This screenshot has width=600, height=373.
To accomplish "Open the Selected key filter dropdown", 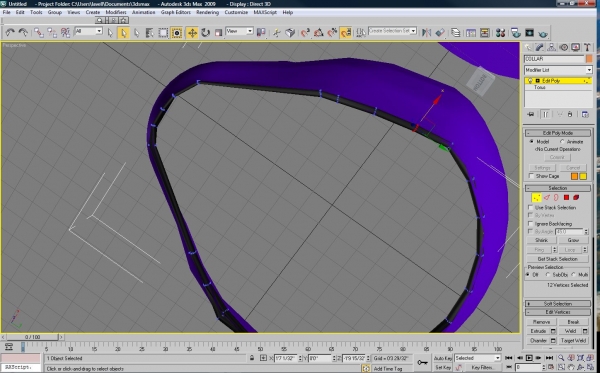I will 478,358.
